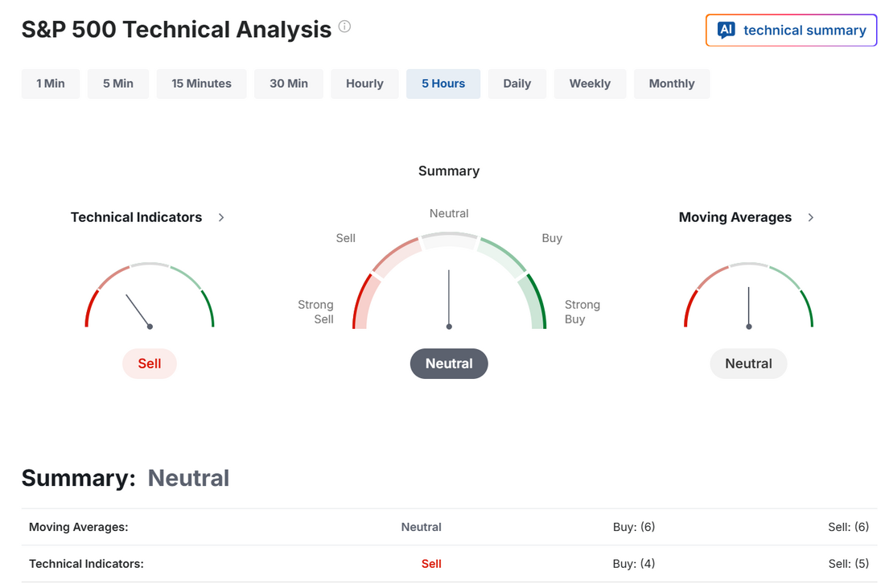Click the info icon beside the heading

(x=344, y=27)
